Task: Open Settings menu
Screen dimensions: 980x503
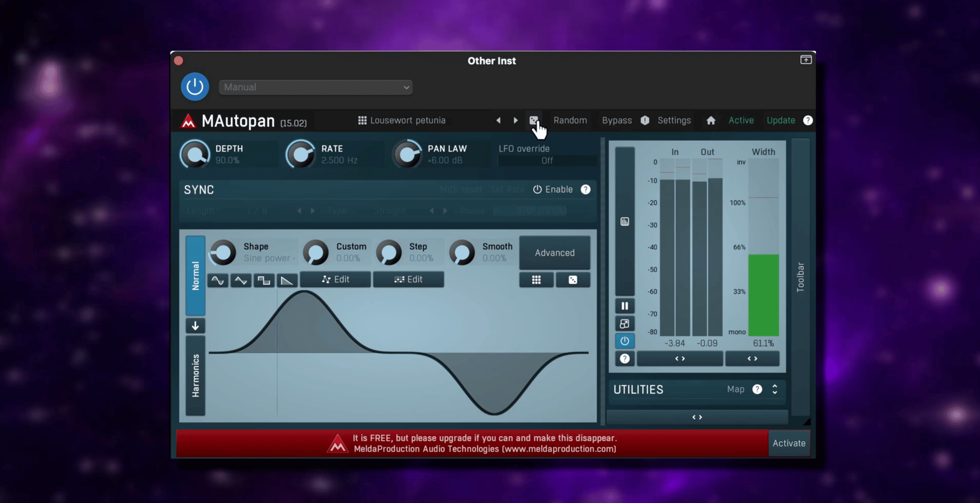Action: [x=674, y=120]
